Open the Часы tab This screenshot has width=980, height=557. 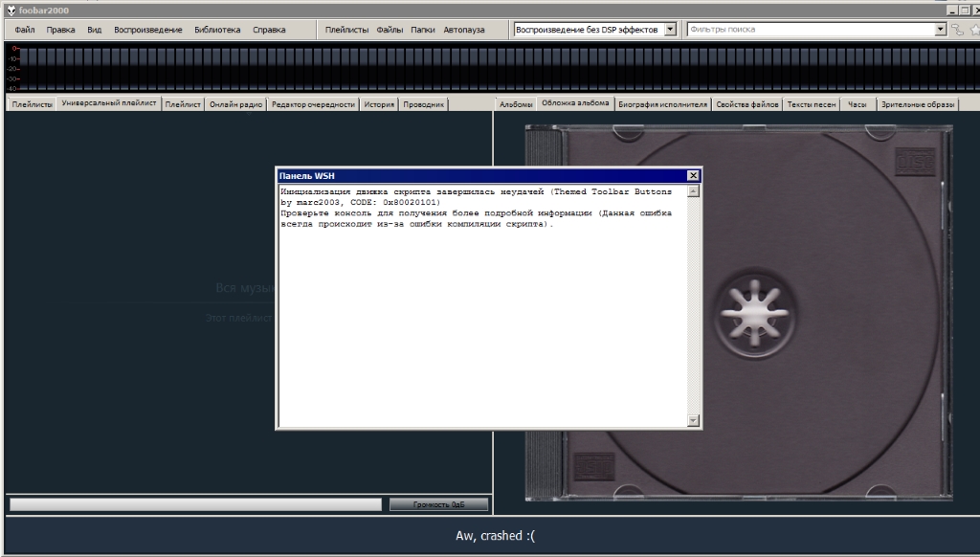tap(857, 104)
